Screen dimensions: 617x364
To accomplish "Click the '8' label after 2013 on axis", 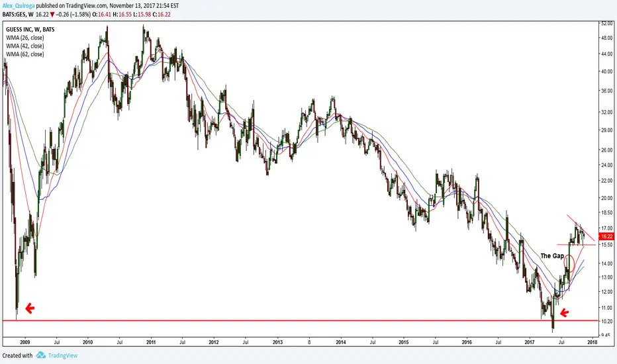I will pyautogui.click(x=309, y=342).
